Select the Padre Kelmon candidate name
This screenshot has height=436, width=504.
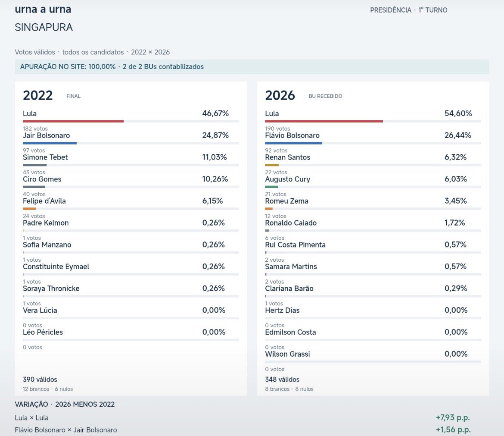click(x=46, y=223)
